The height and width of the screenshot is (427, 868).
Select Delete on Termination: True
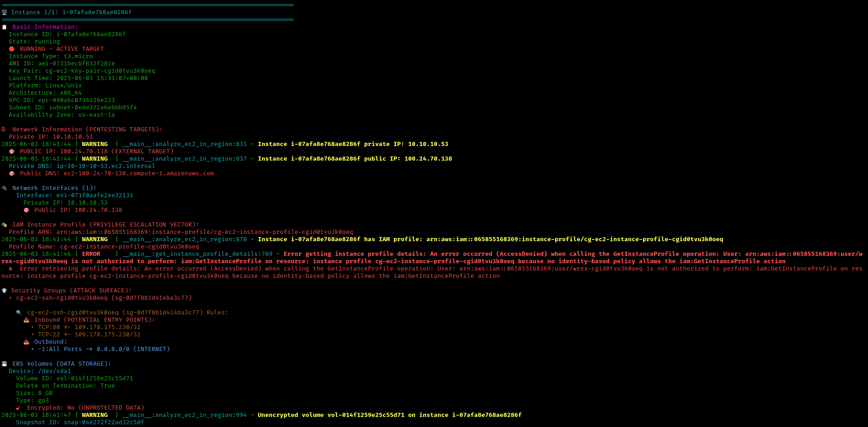[x=66, y=386]
